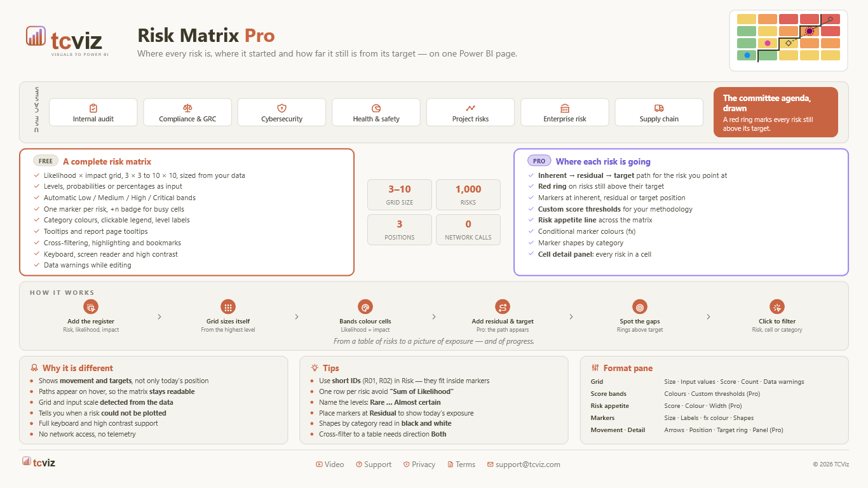Click the Why it is different rocket icon
This screenshot has height=488, width=868.
tap(34, 368)
